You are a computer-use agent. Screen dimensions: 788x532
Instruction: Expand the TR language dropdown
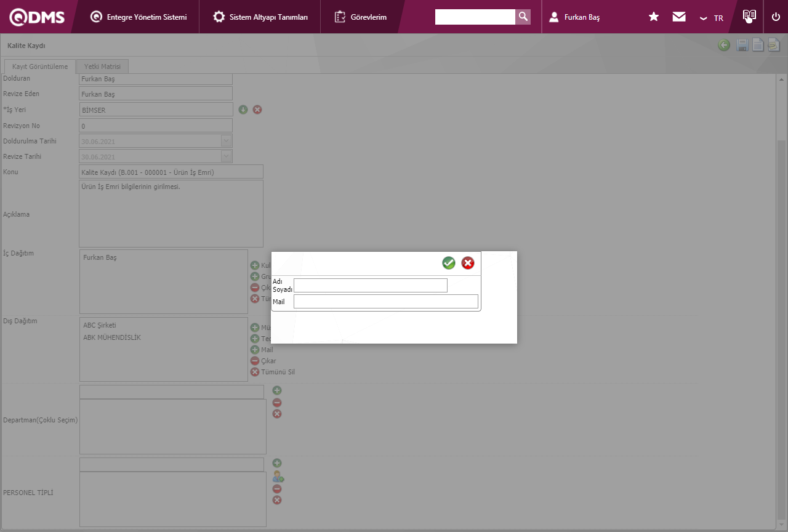712,18
